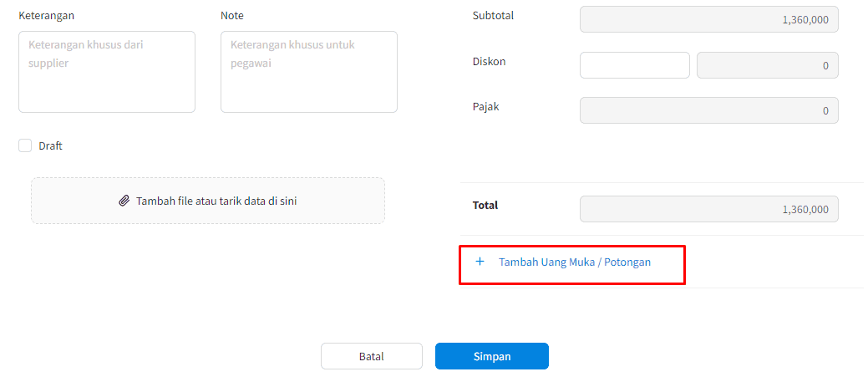Image resolution: width=868 pixels, height=382 pixels.
Task: Focus the Keterangan khusus dari supplier textarea
Action: pyautogui.click(x=107, y=72)
